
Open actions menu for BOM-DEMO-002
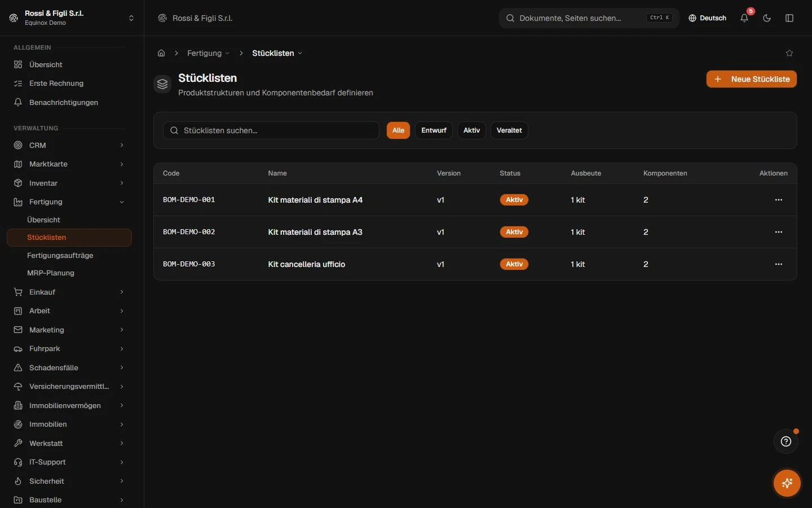[779, 232]
